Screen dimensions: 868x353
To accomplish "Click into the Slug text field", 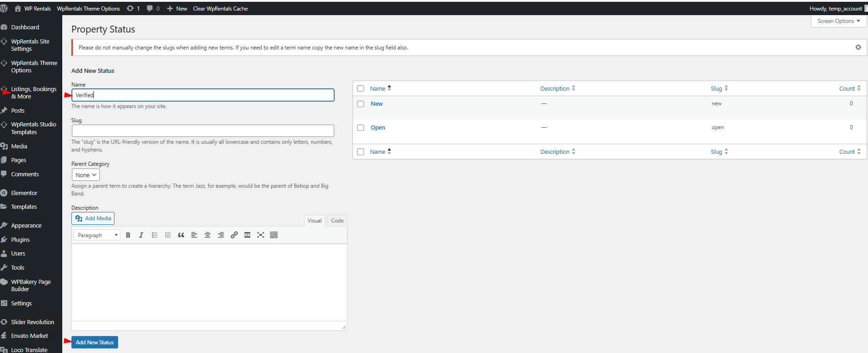I will [x=203, y=130].
